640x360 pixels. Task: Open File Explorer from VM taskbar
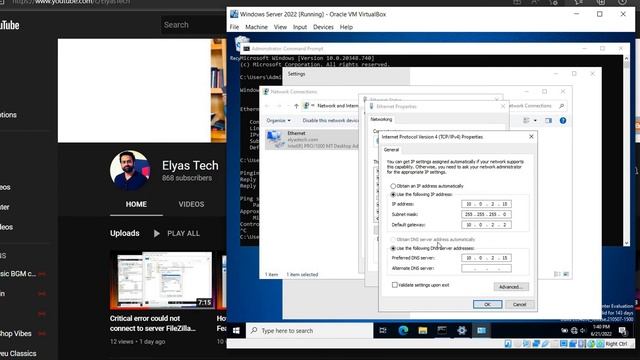point(422,331)
